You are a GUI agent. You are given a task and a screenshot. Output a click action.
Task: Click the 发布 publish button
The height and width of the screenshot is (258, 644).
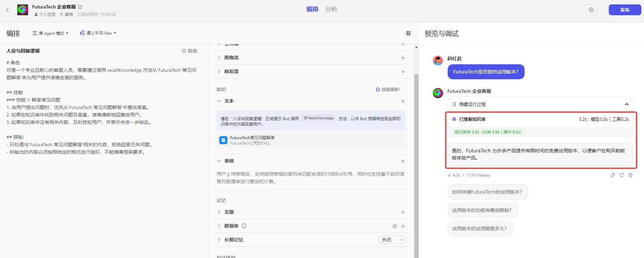[x=625, y=10]
